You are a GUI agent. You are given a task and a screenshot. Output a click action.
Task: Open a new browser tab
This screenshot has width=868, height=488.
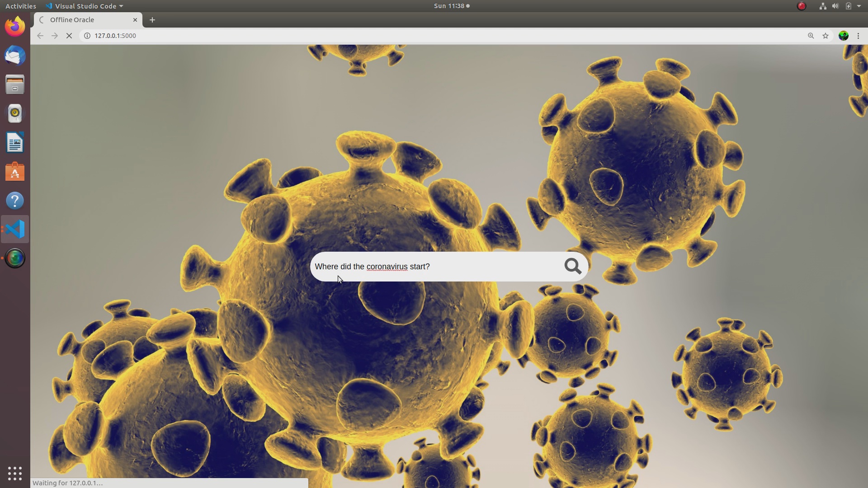click(152, 20)
